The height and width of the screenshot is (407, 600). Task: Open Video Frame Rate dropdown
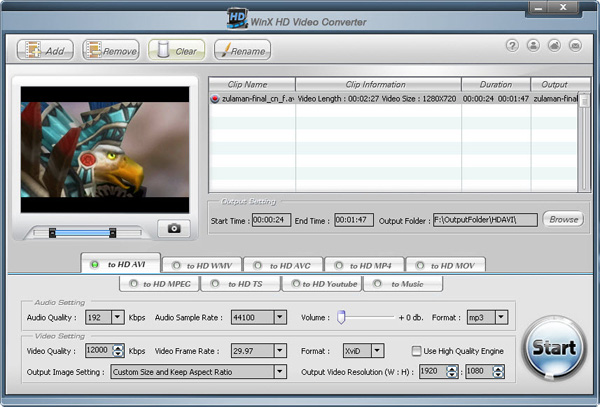coord(280,350)
